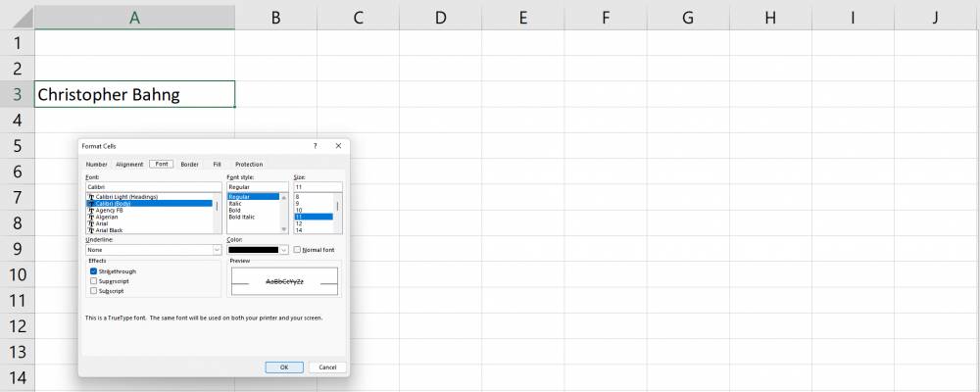The width and height of the screenshot is (980, 392).
Task: Select column I header
Action: point(853,18)
